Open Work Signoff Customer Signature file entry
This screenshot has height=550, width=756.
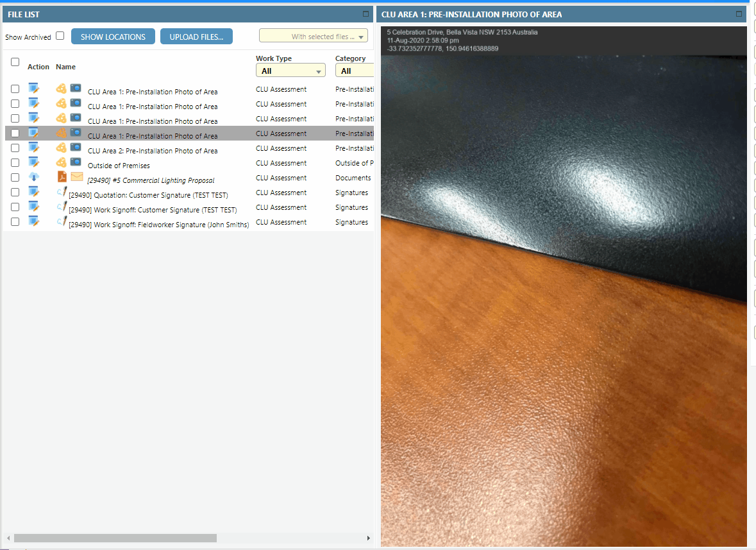(x=153, y=210)
